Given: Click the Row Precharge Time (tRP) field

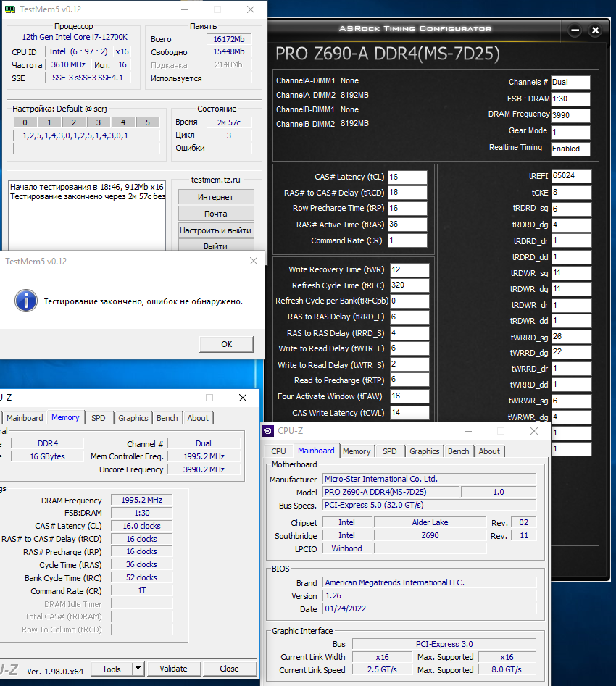Looking at the screenshot, I should pyautogui.click(x=407, y=208).
